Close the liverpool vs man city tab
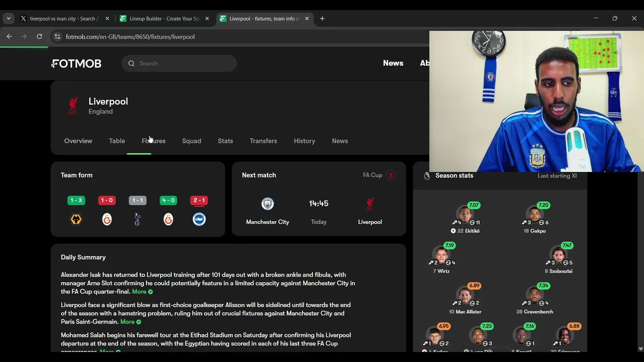Screen dimensions: 644x362 click(107, 19)
